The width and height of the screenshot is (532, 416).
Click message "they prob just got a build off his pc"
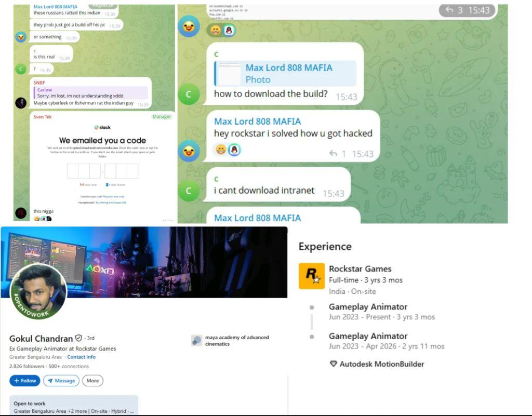pyautogui.click(x=69, y=25)
